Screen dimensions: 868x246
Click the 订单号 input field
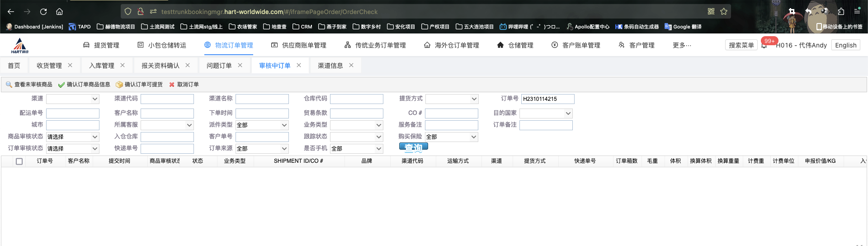coord(547,99)
